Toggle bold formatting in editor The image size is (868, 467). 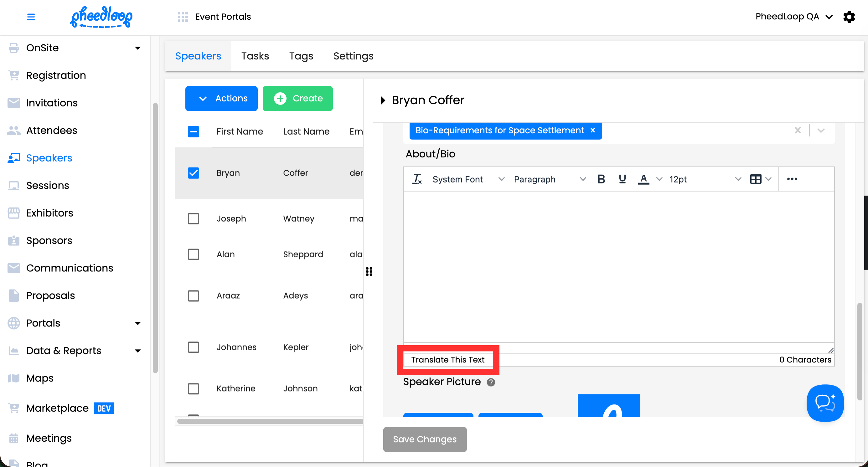[x=601, y=179]
